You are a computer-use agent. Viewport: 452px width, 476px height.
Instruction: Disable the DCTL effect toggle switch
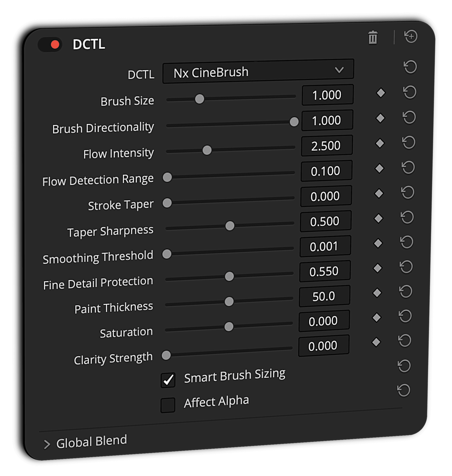coord(50,44)
